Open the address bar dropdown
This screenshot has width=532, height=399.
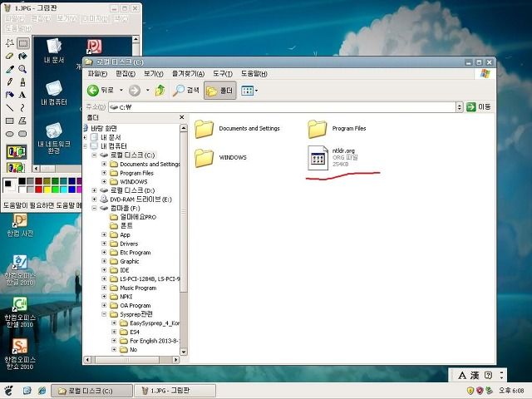pos(459,107)
